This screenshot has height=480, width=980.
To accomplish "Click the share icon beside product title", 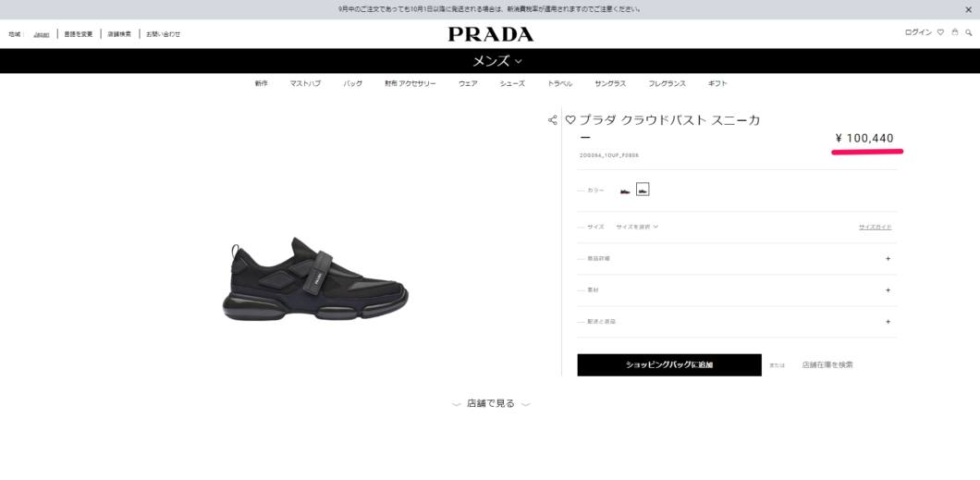I will click(x=552, y=120).
